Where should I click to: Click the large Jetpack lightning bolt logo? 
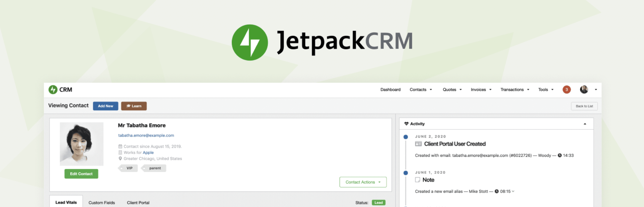pyautogui.click(x=250, y=42)
